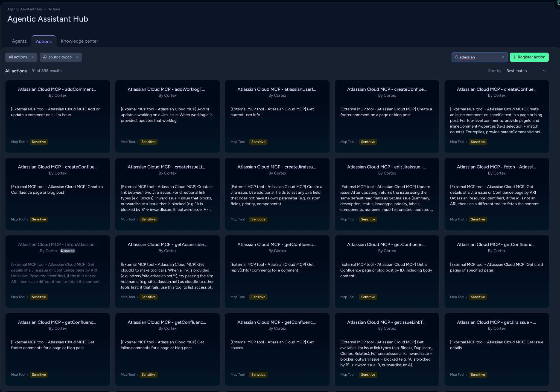This screenshot has height=392, width=560.
Task: Open the editJiraIssue action card
Action: tap(387, 194)
